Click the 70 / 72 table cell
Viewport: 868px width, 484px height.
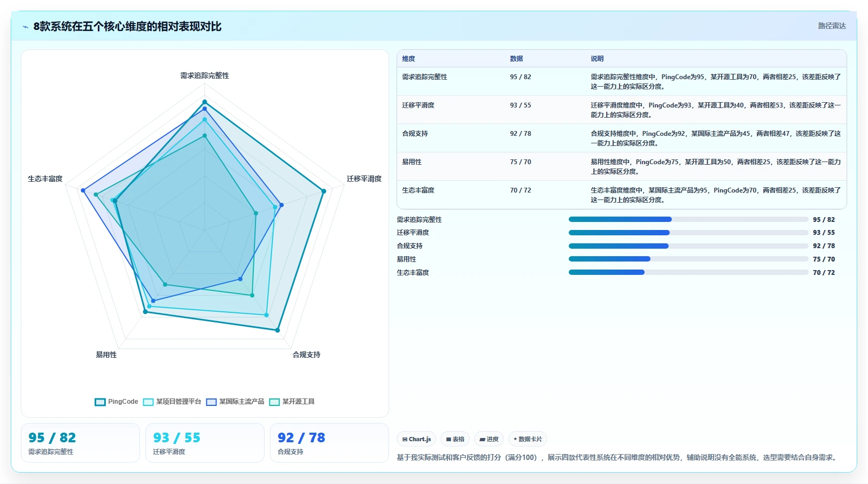[520, 190]
